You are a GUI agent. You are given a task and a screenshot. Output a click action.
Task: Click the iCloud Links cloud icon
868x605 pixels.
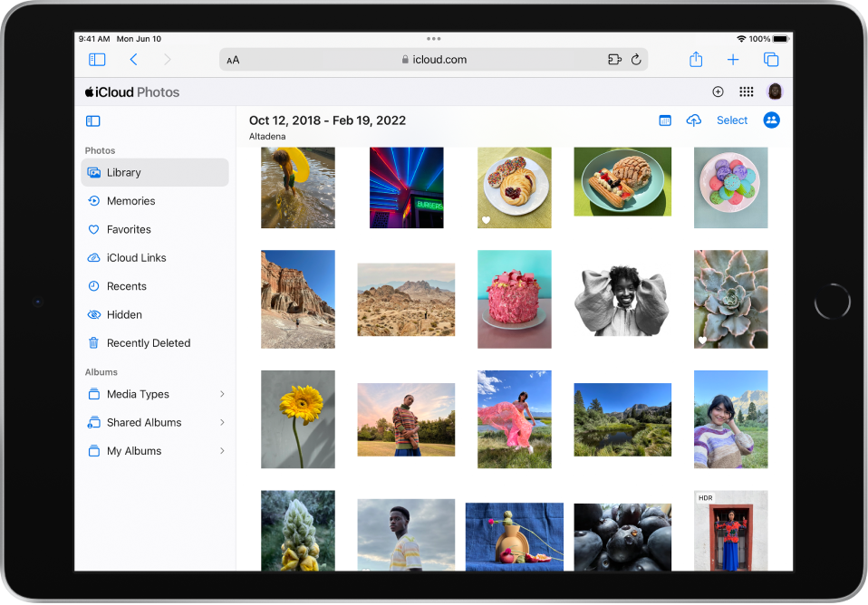(94, 258)
